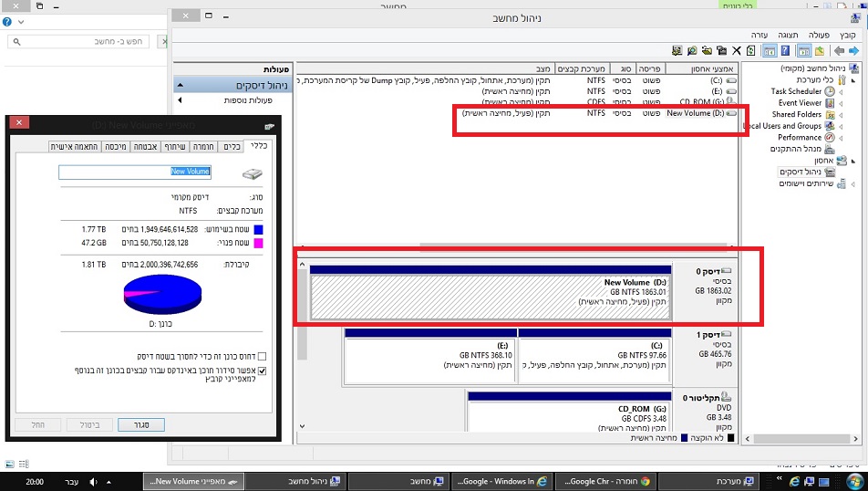The image size is (868, 491).
Task: Click the blue used space color swatch
Action: click(258, 230)
